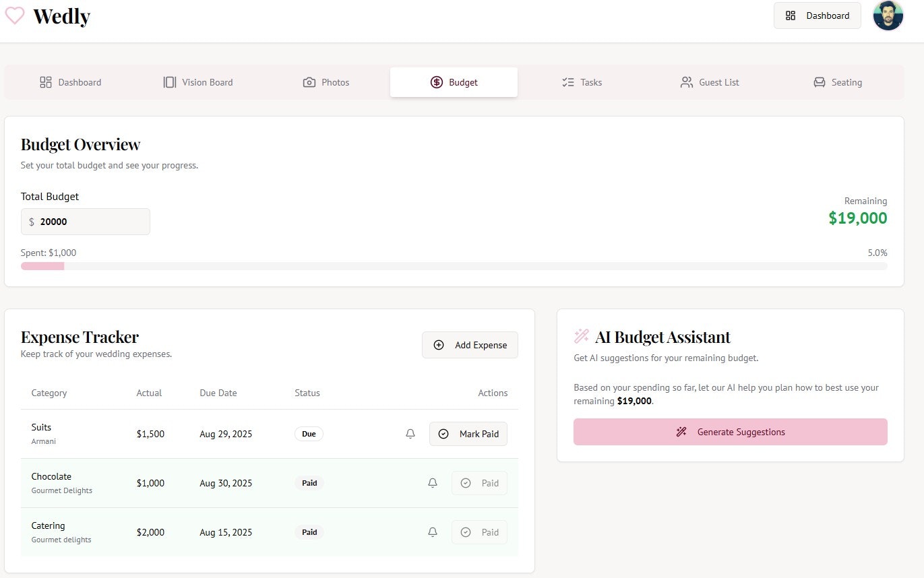The image size is (924, 578).
Task: Click the Aug 30, 2025 due date
Action: coord(226,483)
